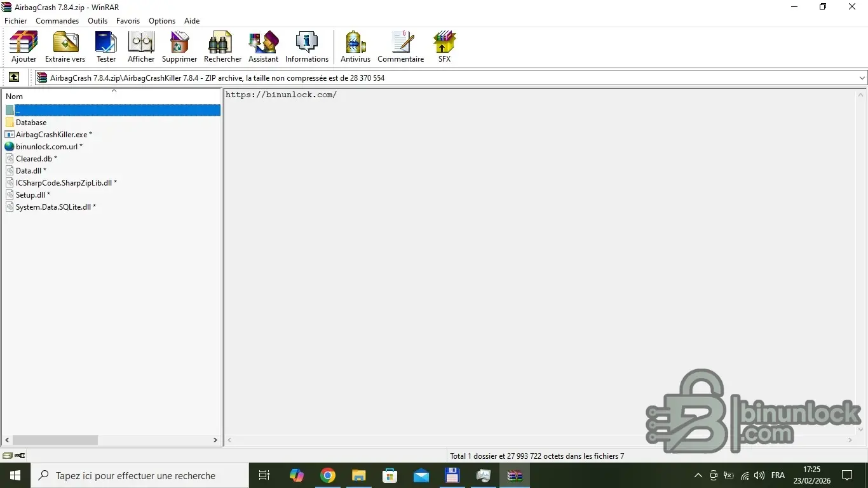
Task: Open Google Chrome from the taskbar
Action: coord(328,475)
